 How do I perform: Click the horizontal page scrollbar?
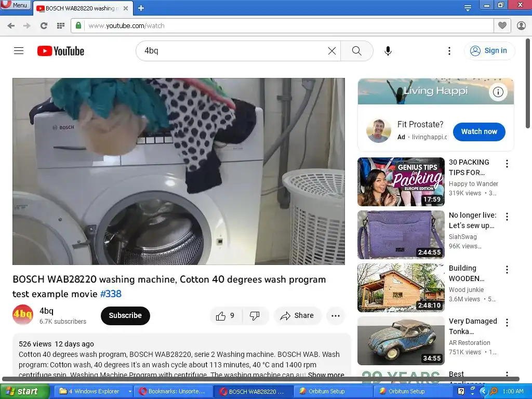click(261, 379)
